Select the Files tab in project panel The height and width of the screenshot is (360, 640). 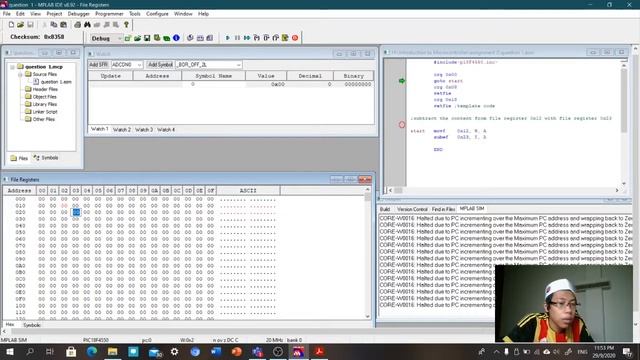pos(19,158)
